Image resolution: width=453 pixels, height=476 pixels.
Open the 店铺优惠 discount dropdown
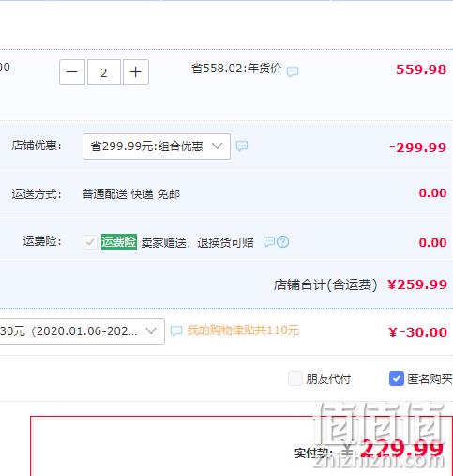click(x=157, y=146)
